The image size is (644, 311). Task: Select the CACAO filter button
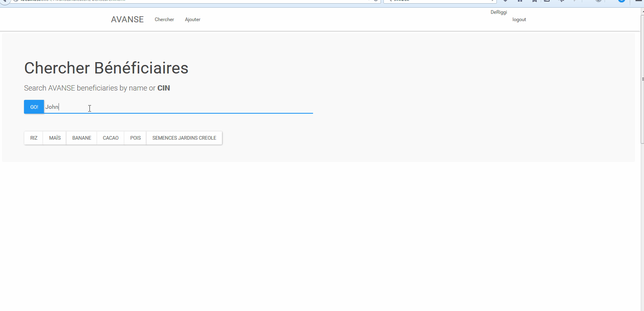point(111,138)
